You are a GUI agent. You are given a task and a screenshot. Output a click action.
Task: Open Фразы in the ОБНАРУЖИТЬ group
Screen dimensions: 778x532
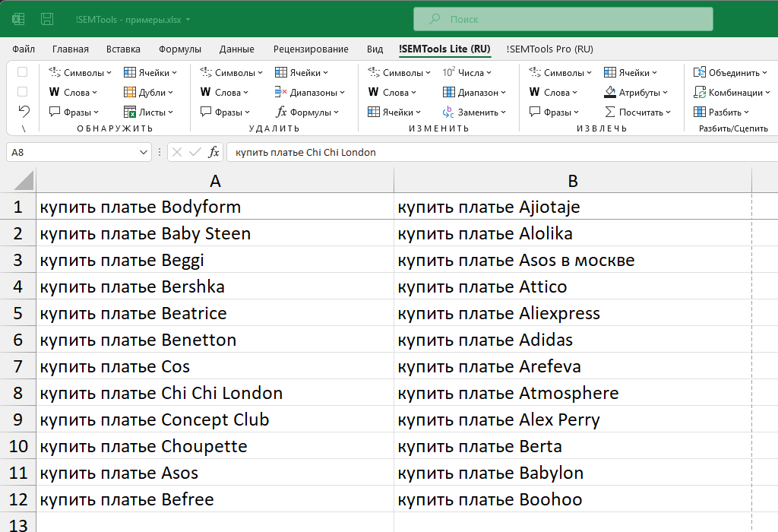[x=74, y=112]
